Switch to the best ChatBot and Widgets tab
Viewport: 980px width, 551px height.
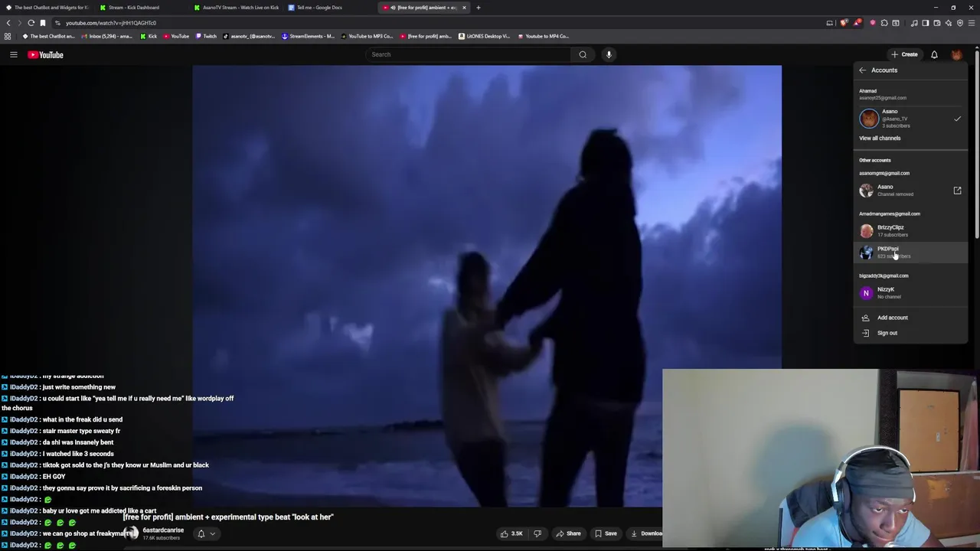coord(47,8)
